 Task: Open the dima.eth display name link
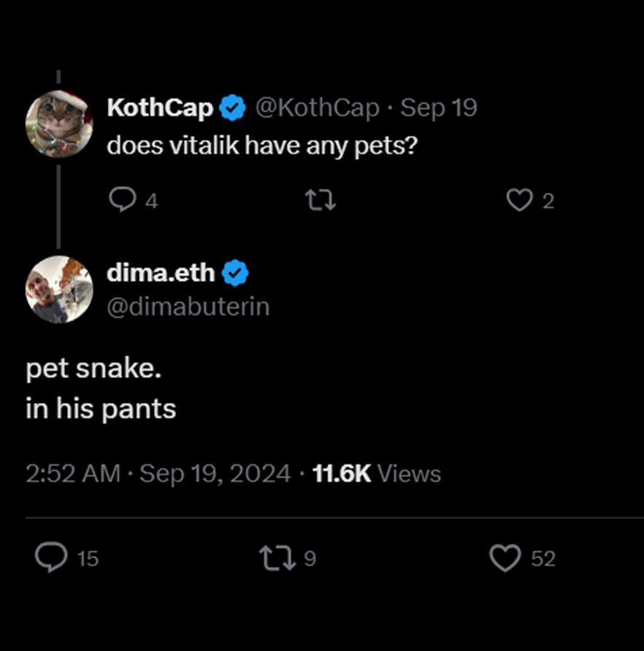click(161, 273)
